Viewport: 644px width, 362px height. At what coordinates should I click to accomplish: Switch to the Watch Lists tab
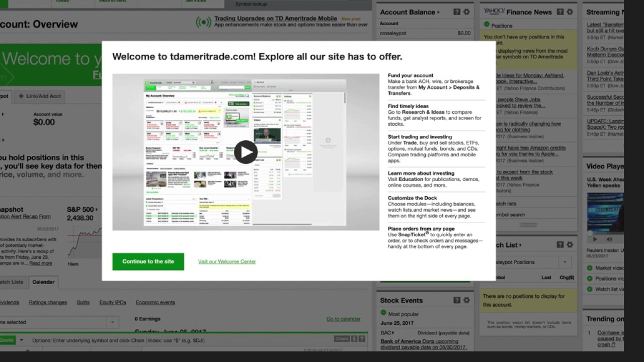[13, 282]
